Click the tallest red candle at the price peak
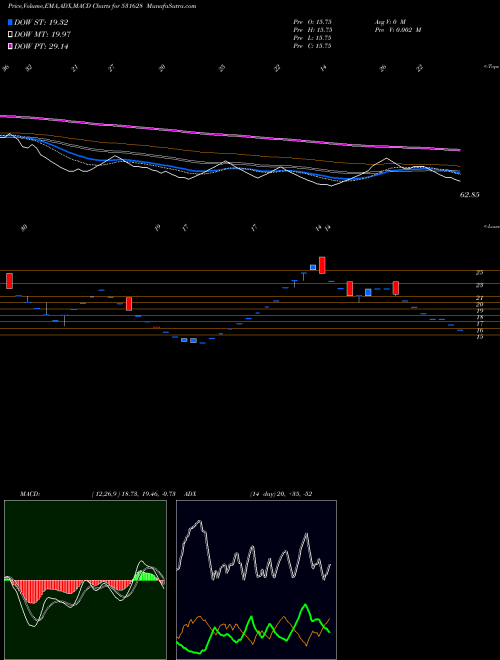Viewport: 500px width, 660px height. pyautogui.click(x=322, y=265)
